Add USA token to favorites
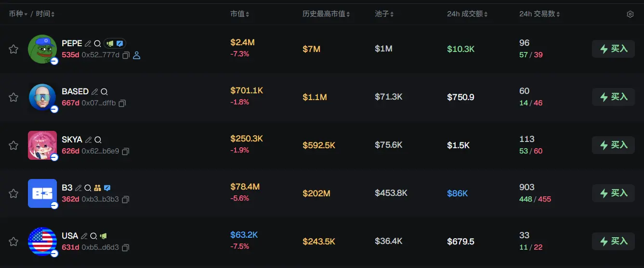Image resolution: width=644 pixels, height=268 pixels. 13,242
